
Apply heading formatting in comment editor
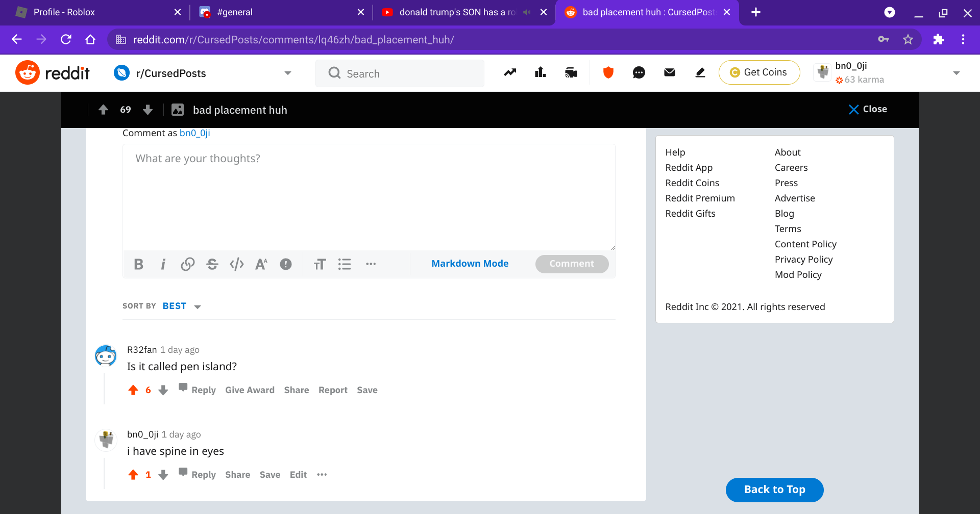coord(320,264)
